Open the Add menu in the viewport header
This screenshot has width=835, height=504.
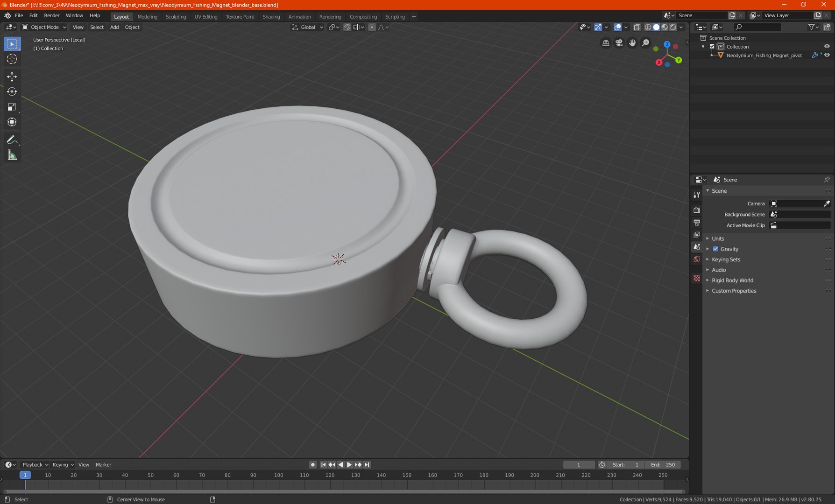click(114, 27)
